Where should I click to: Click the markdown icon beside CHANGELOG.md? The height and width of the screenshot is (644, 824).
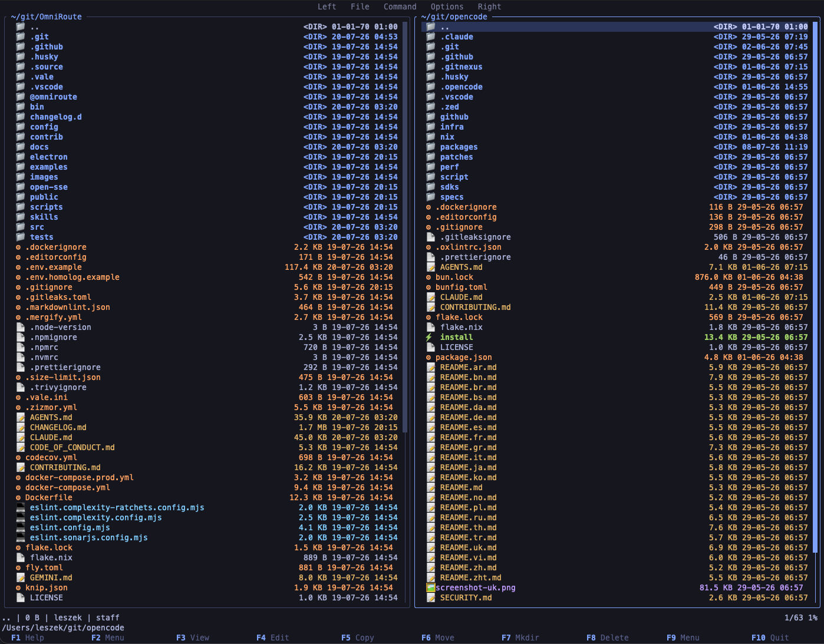21,427
